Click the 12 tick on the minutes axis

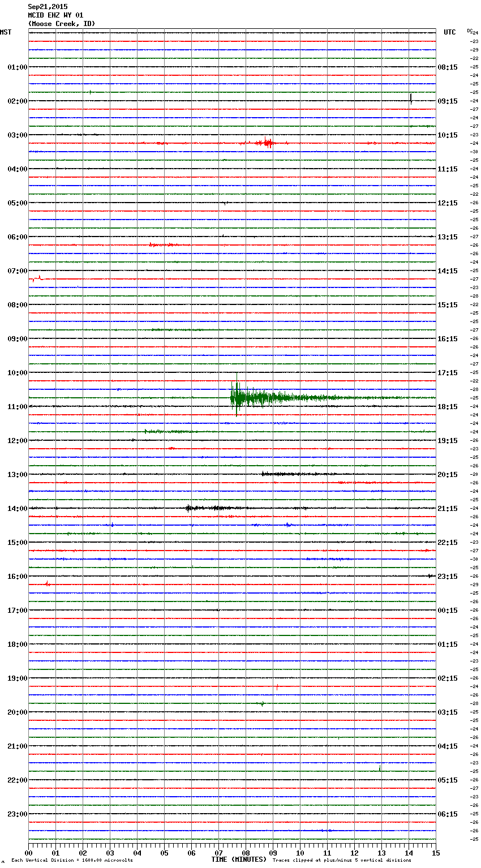click(x=354, y=853)
